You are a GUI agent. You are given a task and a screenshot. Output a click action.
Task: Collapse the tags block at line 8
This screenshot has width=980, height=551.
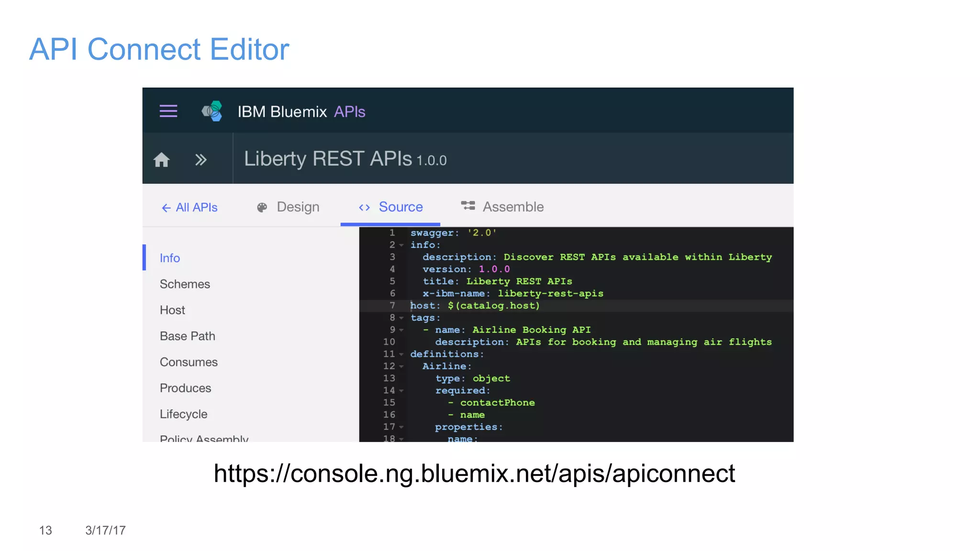401,318
